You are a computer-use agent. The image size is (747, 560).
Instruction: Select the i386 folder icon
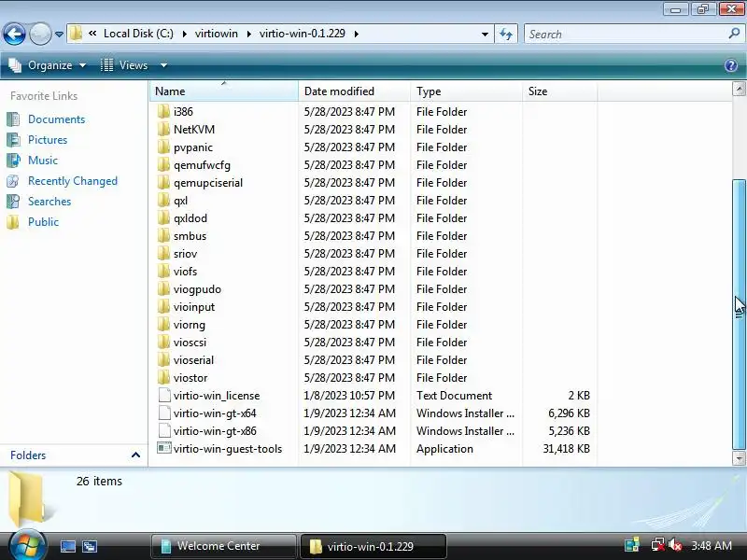tap(163, 111)
